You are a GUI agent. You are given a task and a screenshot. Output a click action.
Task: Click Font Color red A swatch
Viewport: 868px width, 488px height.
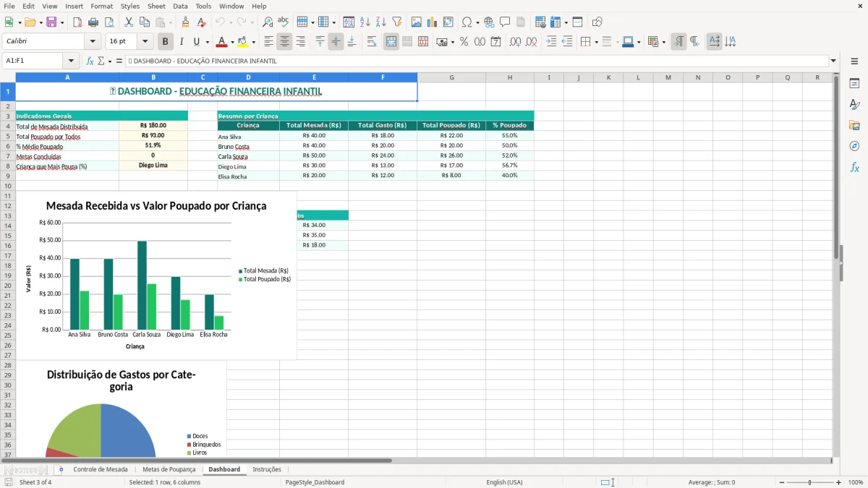[222, 42]
